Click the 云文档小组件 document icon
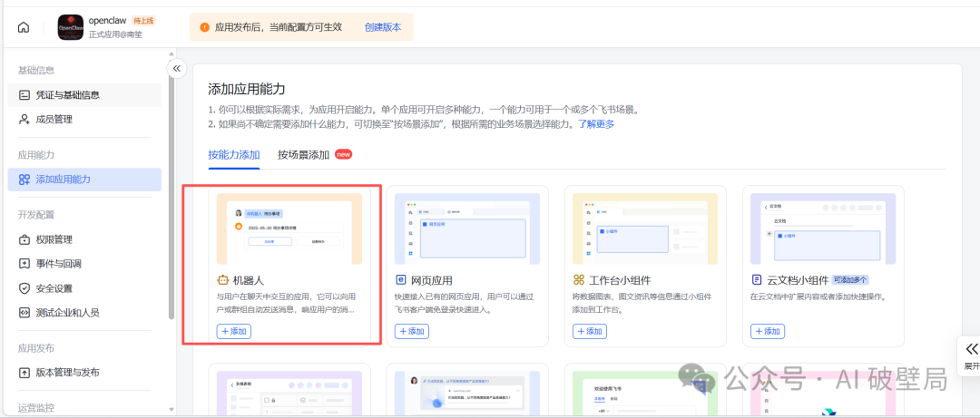The height and width of the screenshot is (418, 980). click(x=756, y=280)
